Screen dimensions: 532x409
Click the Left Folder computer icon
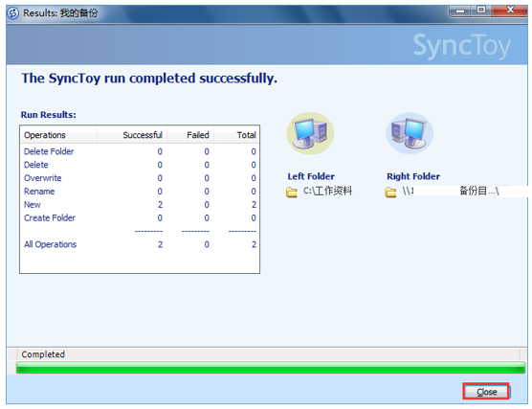click(x=310, y=133)
